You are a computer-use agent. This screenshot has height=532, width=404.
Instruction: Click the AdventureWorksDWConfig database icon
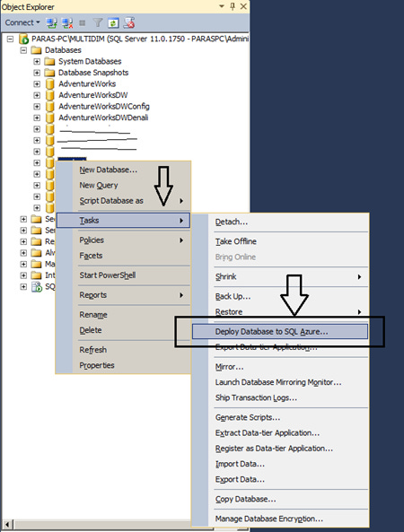(50, 107)
